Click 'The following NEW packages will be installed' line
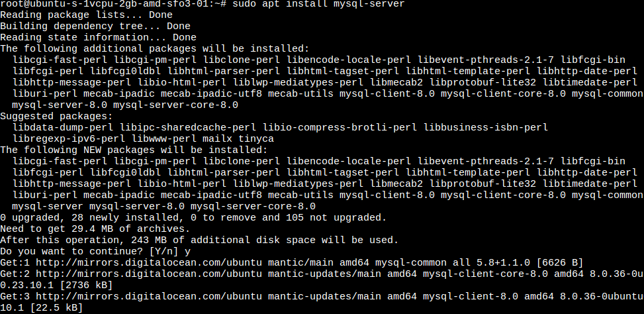This screenshot has height=314, width=644. tap(134, 150)
